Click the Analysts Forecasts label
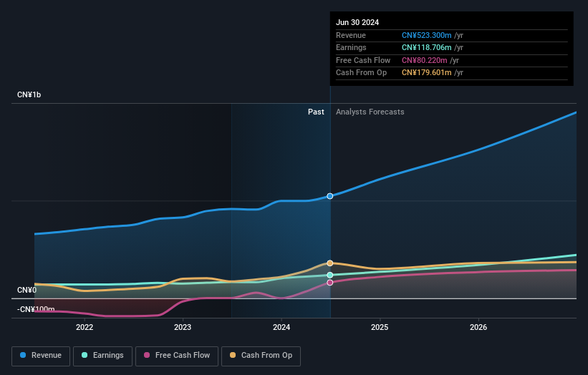Screen dimensions: 588x375 coord(370,112)
